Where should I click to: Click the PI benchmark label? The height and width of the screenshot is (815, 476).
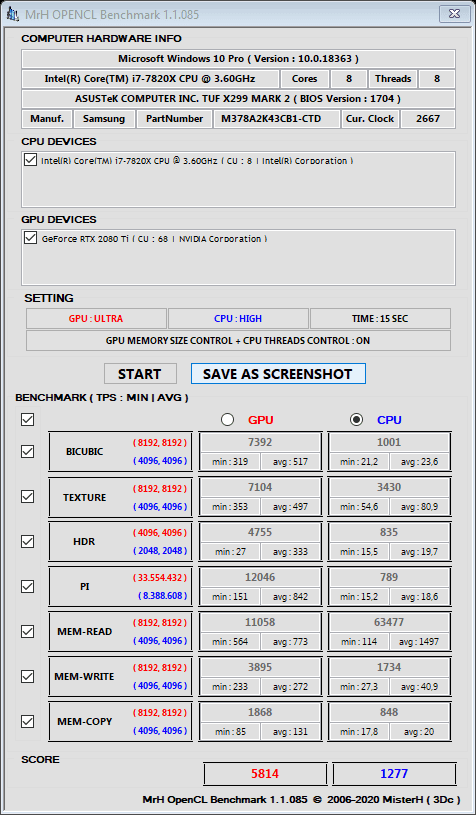click(x=84, y=586)
